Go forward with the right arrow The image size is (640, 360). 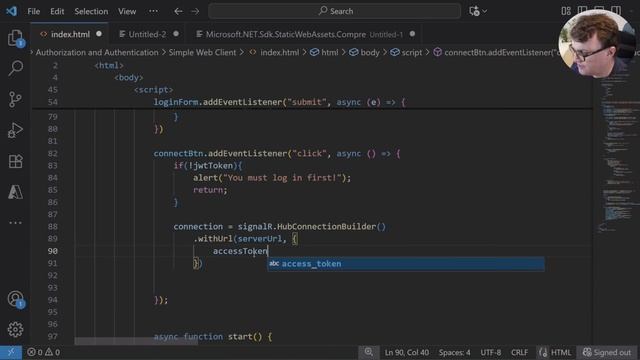pyautogui.click(x=195, y=11)
